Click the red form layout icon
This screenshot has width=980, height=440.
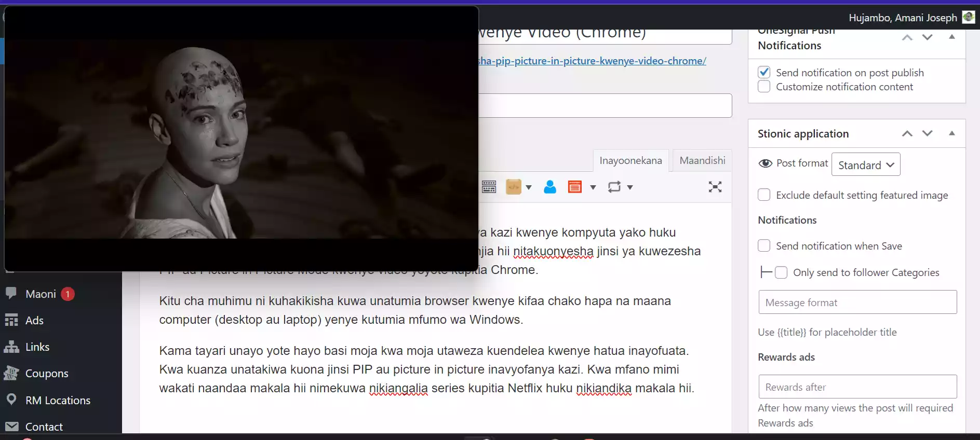pyautogui.click(x=575, y=187)
